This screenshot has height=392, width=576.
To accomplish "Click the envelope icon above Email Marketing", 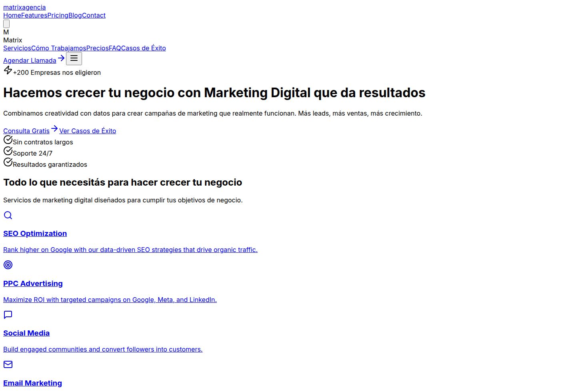I will point(8,364).
